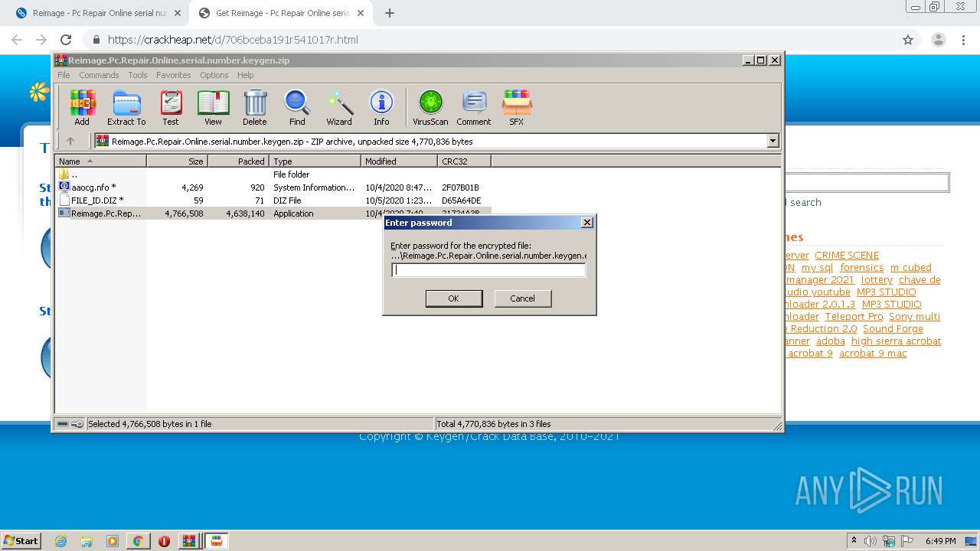Click the password input field
980x551 pixels.
(x=488, y=270)
